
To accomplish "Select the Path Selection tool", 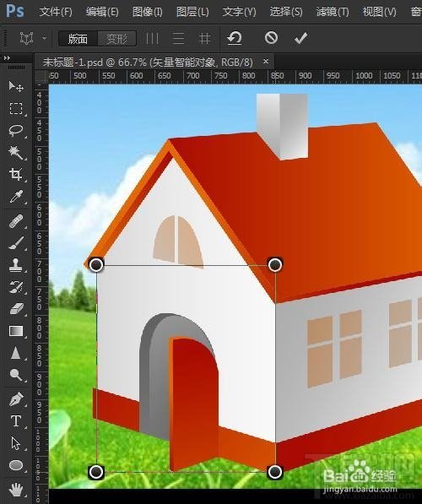I will click(16, 443).
